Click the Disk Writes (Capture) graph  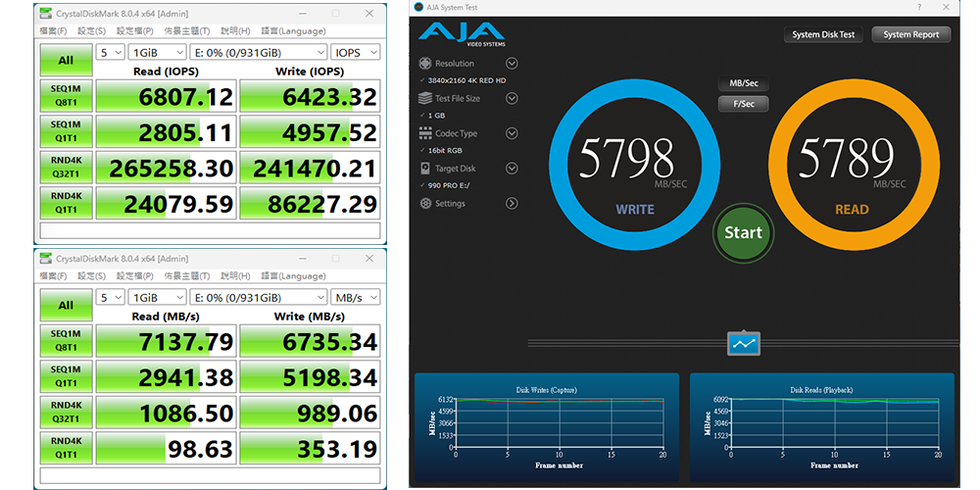547,428
